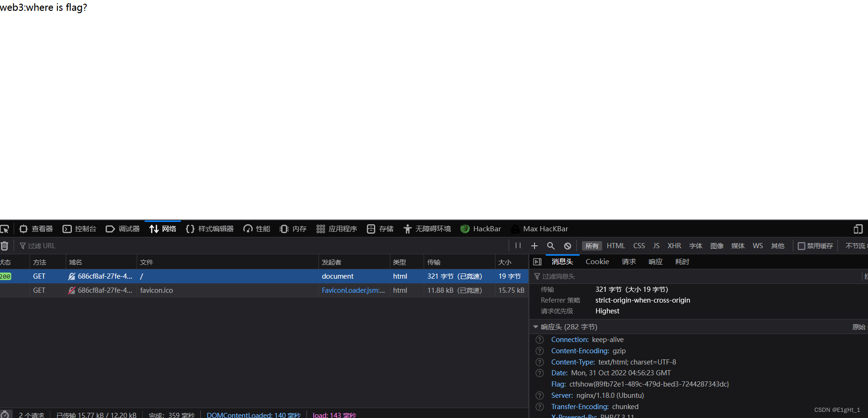Sort by the 类型 column header
The image size is (868, 418).
[407, 262]
